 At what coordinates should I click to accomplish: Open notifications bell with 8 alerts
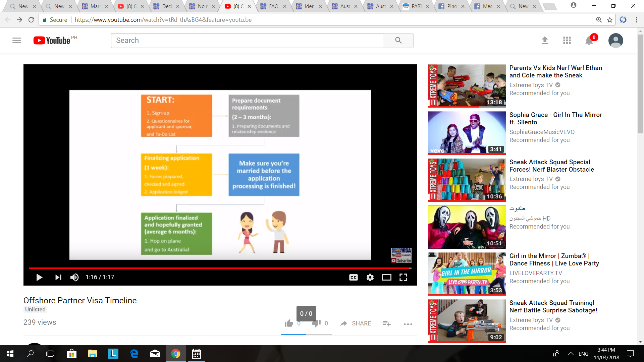tap(589, 41)
